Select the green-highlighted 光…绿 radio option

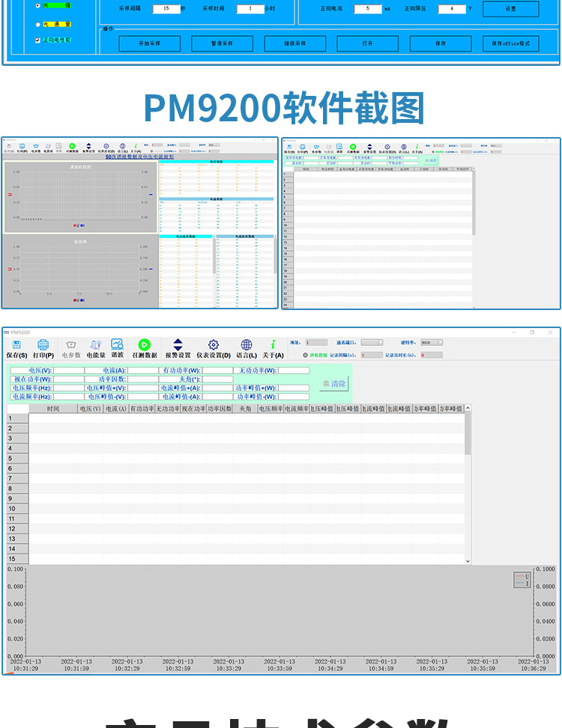[38, 5]
